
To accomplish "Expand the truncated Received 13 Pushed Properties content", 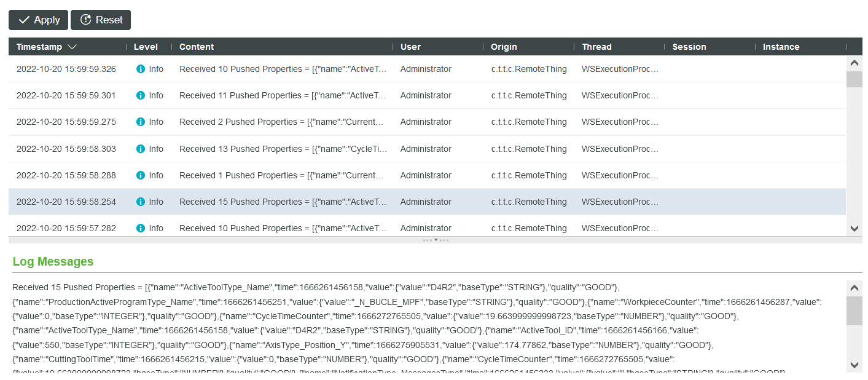I will [x=283, y=149].
